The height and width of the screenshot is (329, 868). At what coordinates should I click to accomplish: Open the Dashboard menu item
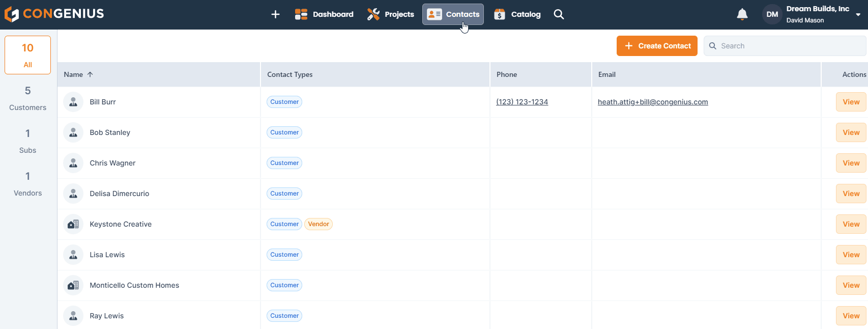coord(324,14)
